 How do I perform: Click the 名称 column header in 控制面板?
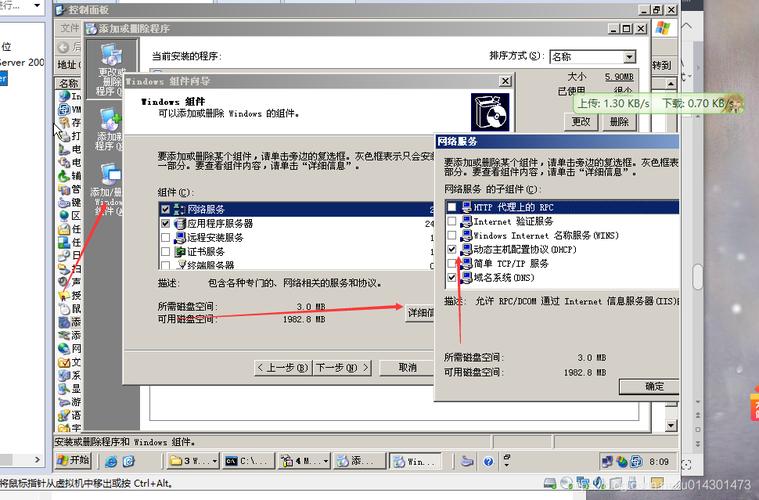click(68, 83)
